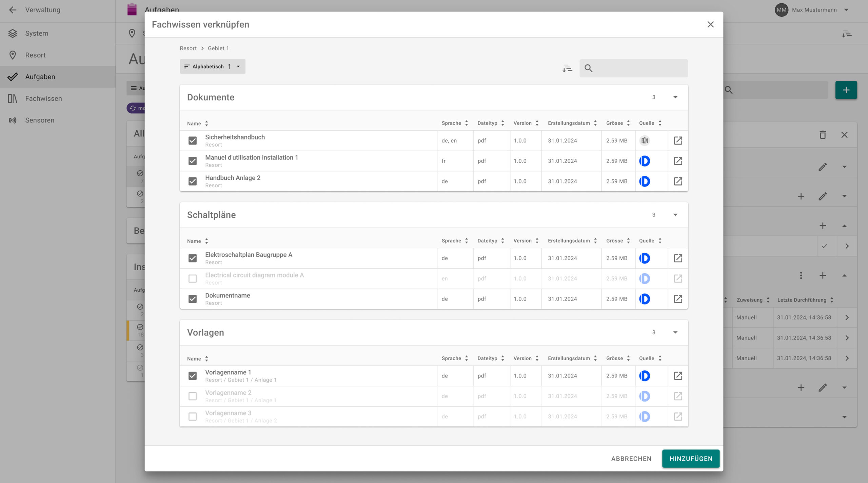Screen dimensions: 868x483
Task: Click the search magnifier icon in dialog
Action: 588,69
